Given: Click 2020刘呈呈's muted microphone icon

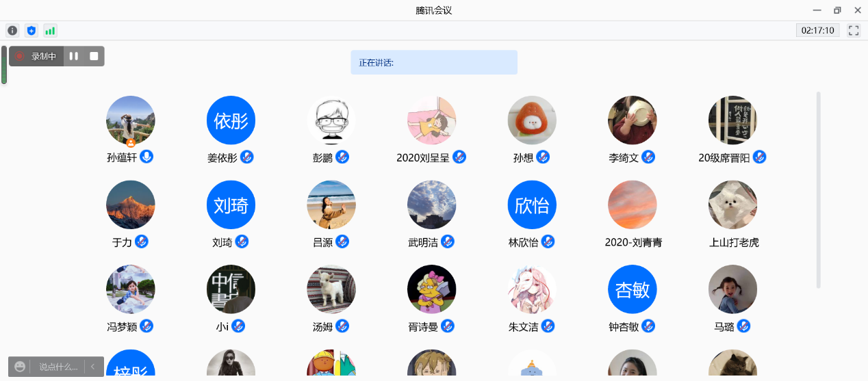Looking at the screenshot, I should click(x=459, y=157).
